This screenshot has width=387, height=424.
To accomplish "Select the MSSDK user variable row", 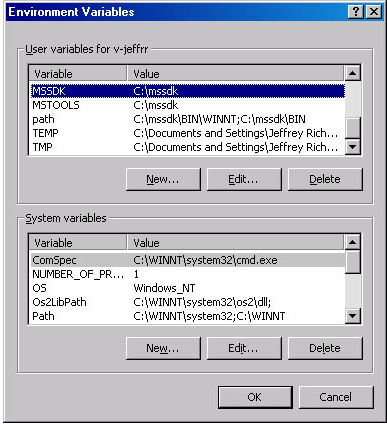I will click(188, 91).
